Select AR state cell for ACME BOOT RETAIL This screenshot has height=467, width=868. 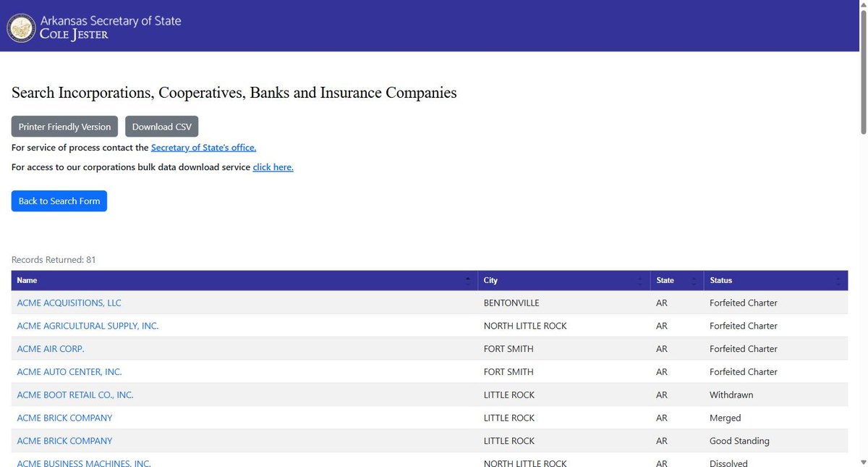point(677,395)
